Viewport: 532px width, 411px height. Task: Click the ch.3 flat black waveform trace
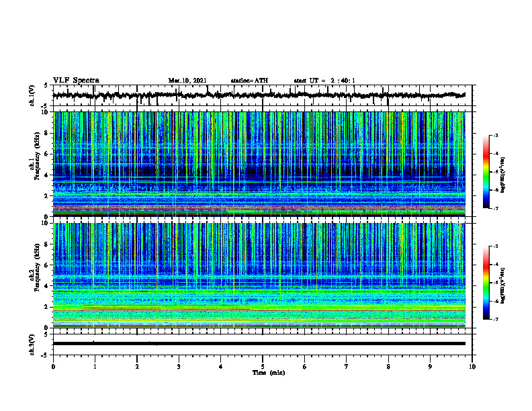(x=259, y=344)
